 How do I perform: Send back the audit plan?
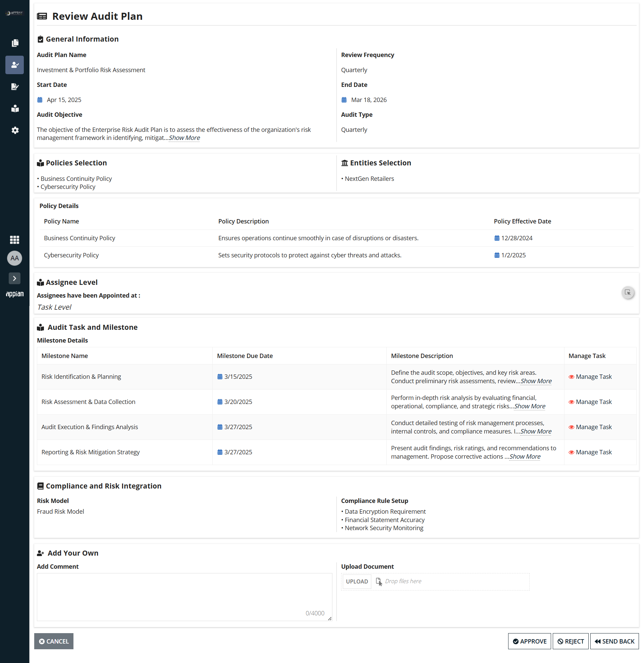(x=614, y=641)
